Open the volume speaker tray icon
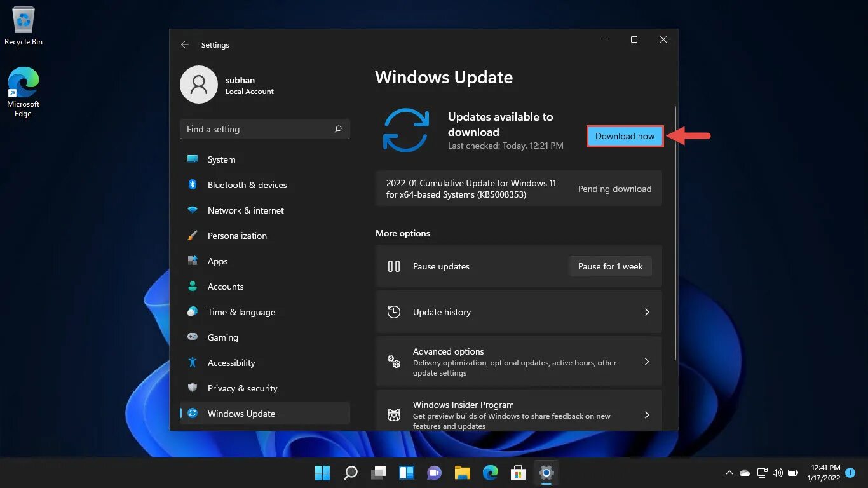868x488 pixels. pyautogui.click(x=777, y=473)
